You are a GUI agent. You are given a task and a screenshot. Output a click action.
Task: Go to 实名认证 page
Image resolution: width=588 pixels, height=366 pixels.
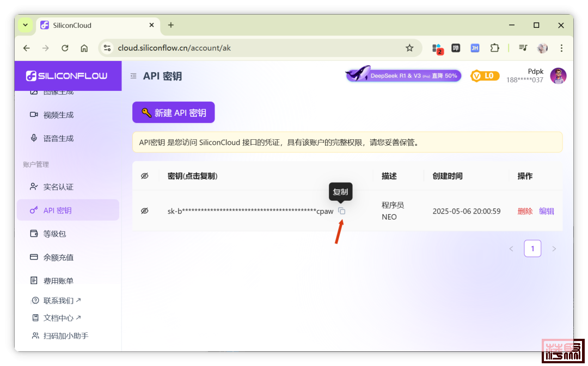pyautogui.click(x=68, y=187)
